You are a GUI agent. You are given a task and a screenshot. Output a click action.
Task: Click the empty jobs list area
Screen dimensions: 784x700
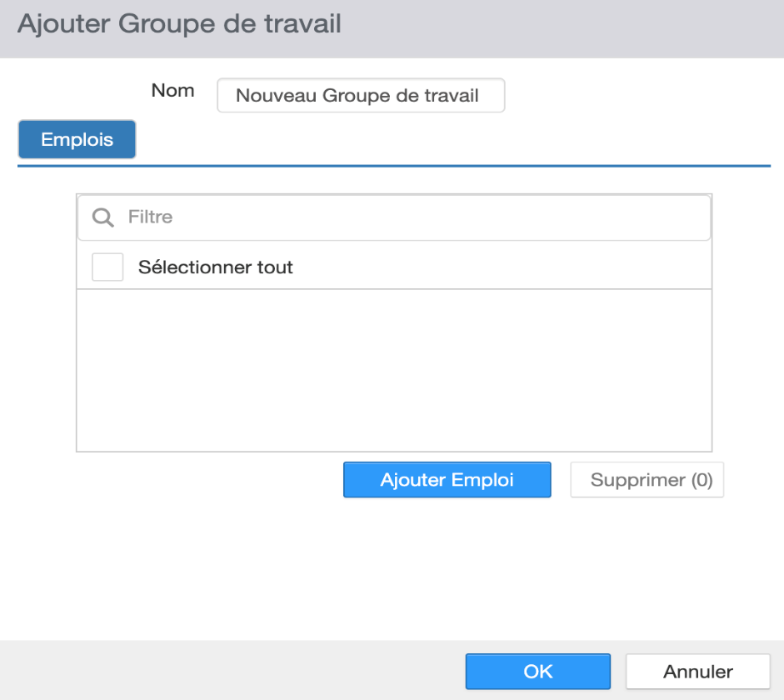coord(394,370)
